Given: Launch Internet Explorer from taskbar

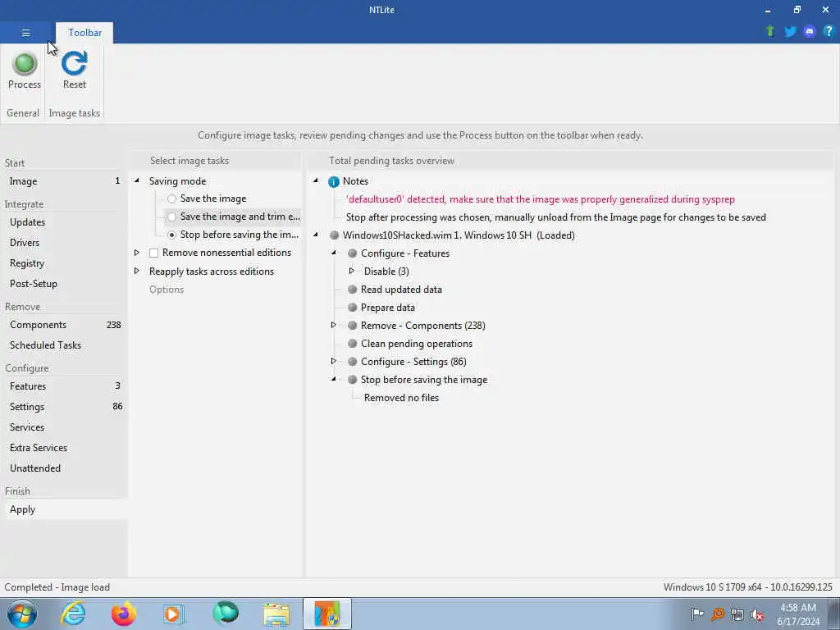Looking at the screenshot, I should point(73,614).
